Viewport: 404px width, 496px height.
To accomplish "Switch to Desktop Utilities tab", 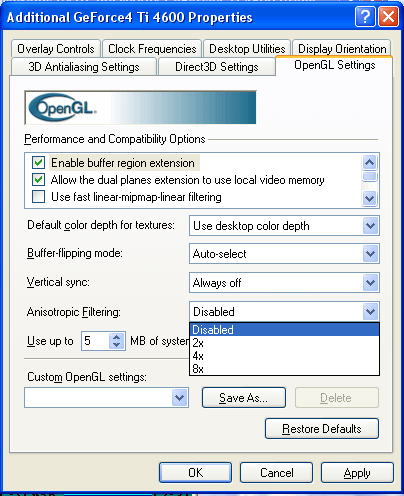I will pos(247,49).
